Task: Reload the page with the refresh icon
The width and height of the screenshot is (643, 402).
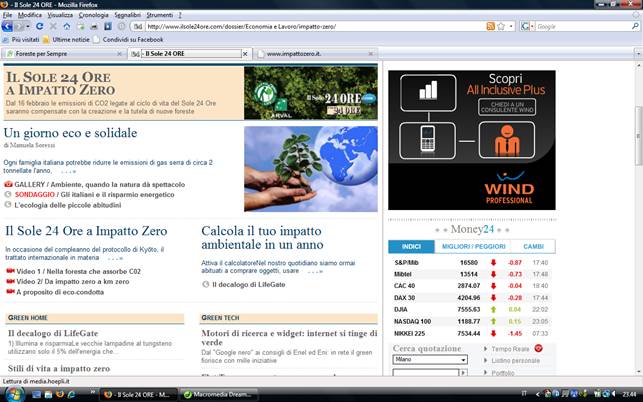Action: click(x=39, y=26)
